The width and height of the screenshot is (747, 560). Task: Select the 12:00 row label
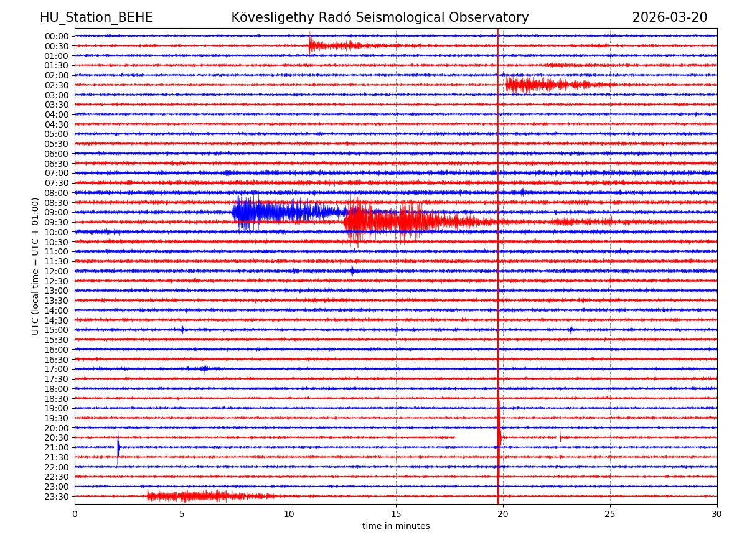[x=56, y=271]
